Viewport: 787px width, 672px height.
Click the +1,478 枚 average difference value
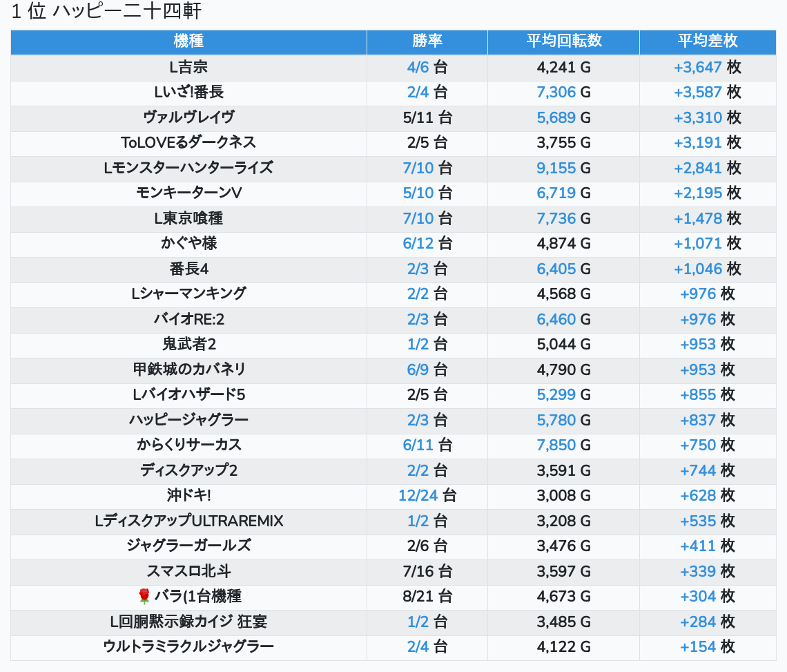[707, 218]
